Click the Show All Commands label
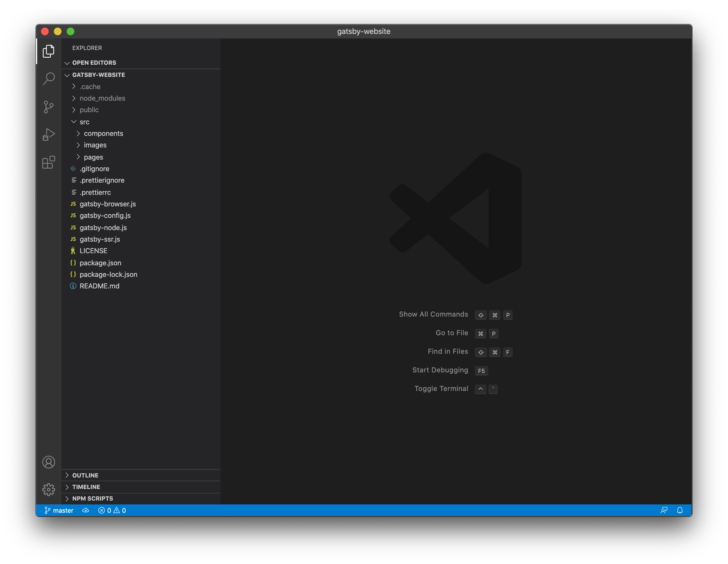Image resolution: width=728 pixels, height=564 pixels. (x=434, y=314)
